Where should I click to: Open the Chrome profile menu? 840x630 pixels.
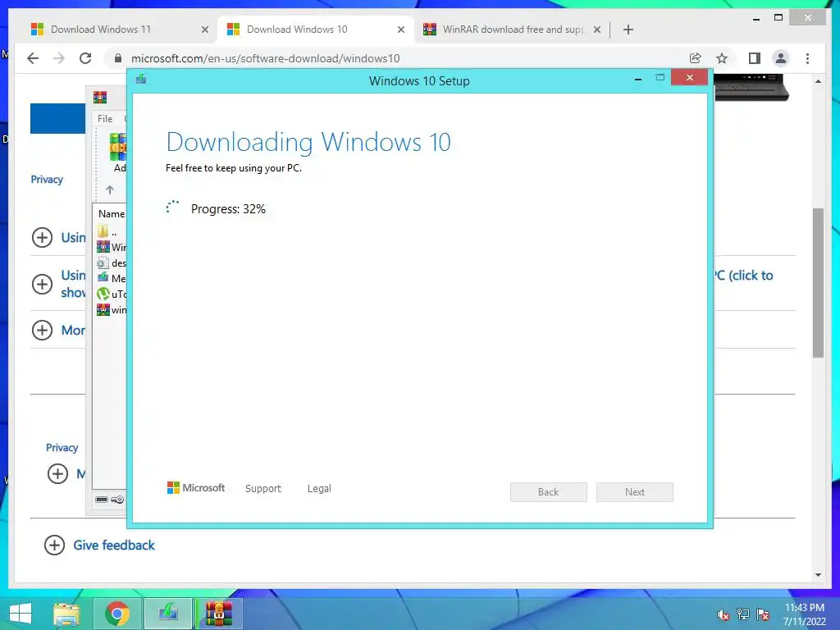tap(781, 58)
